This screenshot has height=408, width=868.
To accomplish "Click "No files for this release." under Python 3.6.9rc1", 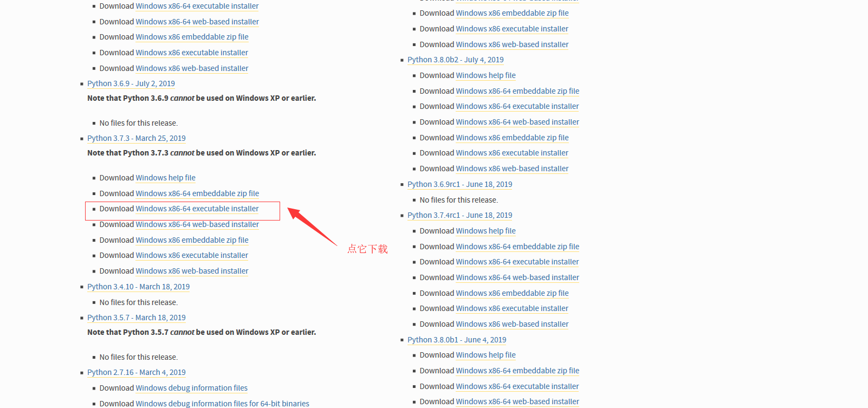I will tap(459, 200).
